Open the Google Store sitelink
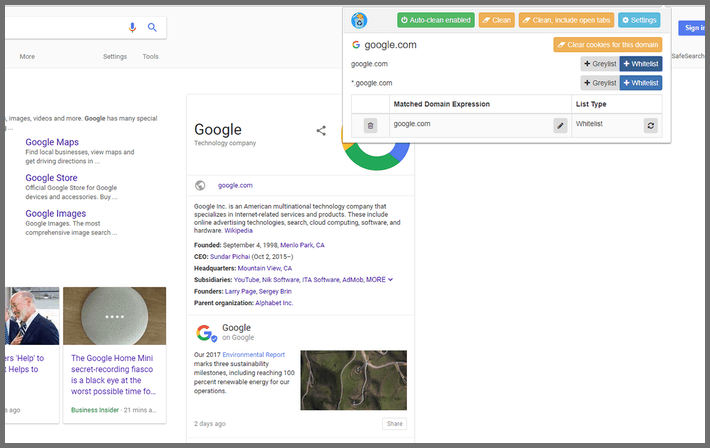This screenshot has height=448, width=710. click(51, 178)
